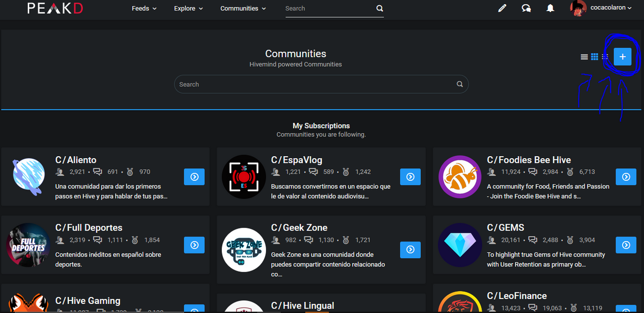Create a new community with the plus button
The height and width of the screenshot is (313, 644).
622,57
